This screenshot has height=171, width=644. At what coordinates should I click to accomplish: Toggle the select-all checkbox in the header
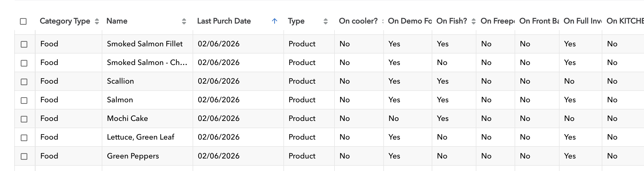coord(23,21)
